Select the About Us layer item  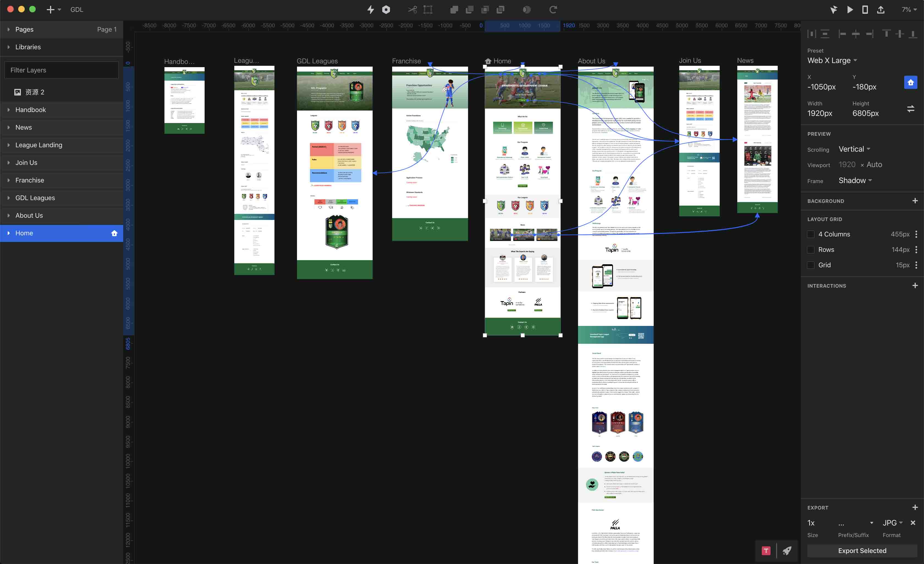(x=29, y=216)
